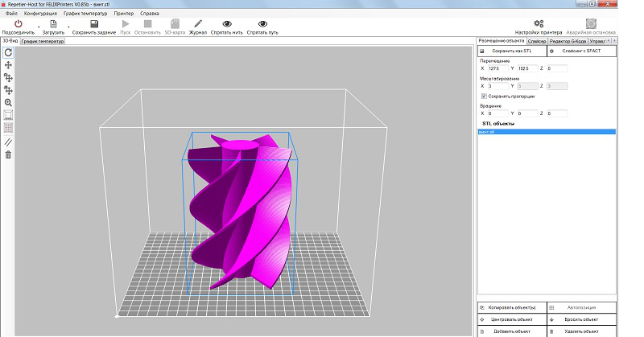Open the Справка menu
The height and width of the screenshot is (337, 644).
(150, 13)
